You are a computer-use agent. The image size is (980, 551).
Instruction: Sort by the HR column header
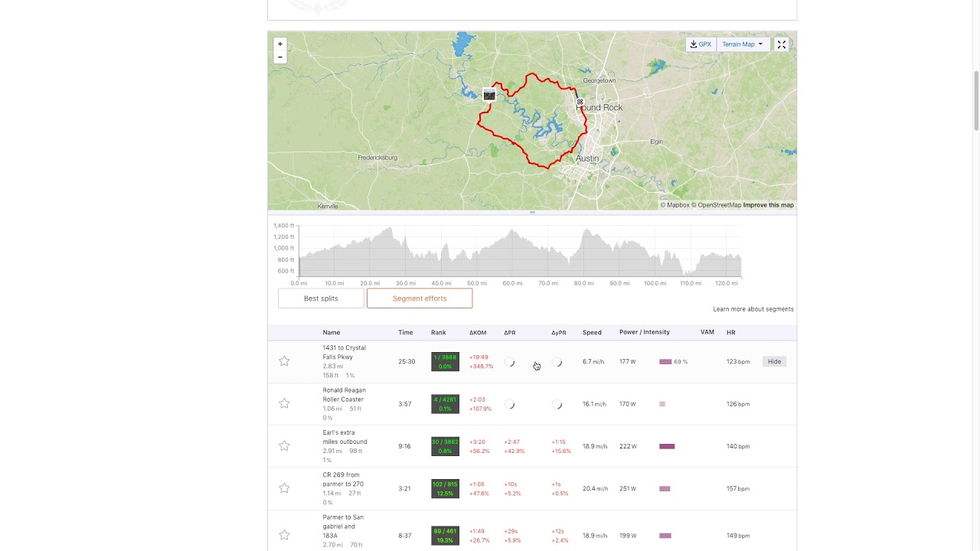point(731,332)
